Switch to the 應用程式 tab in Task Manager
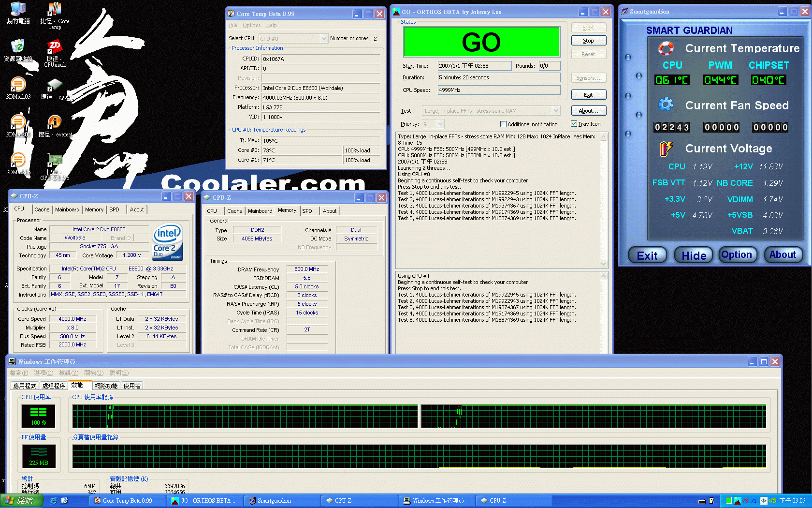Screen dimensions: 812x508 point(25,386)
